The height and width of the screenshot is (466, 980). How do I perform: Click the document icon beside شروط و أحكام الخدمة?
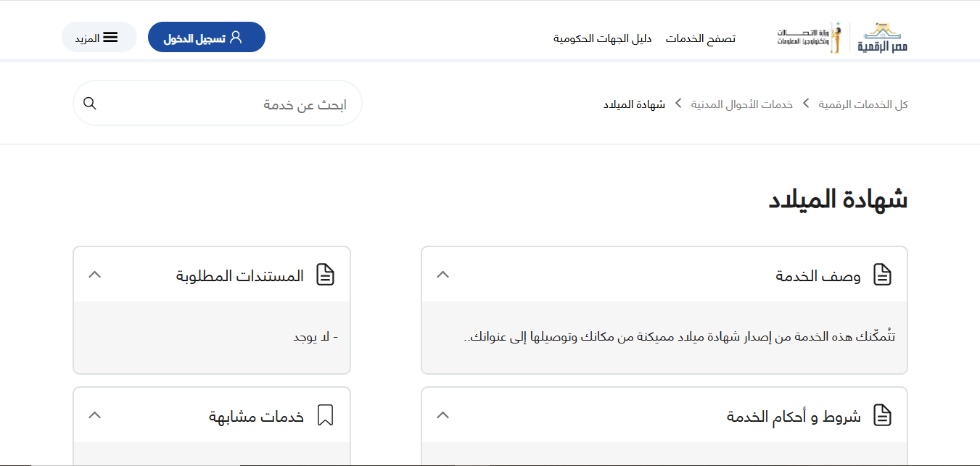pos(882,415)
